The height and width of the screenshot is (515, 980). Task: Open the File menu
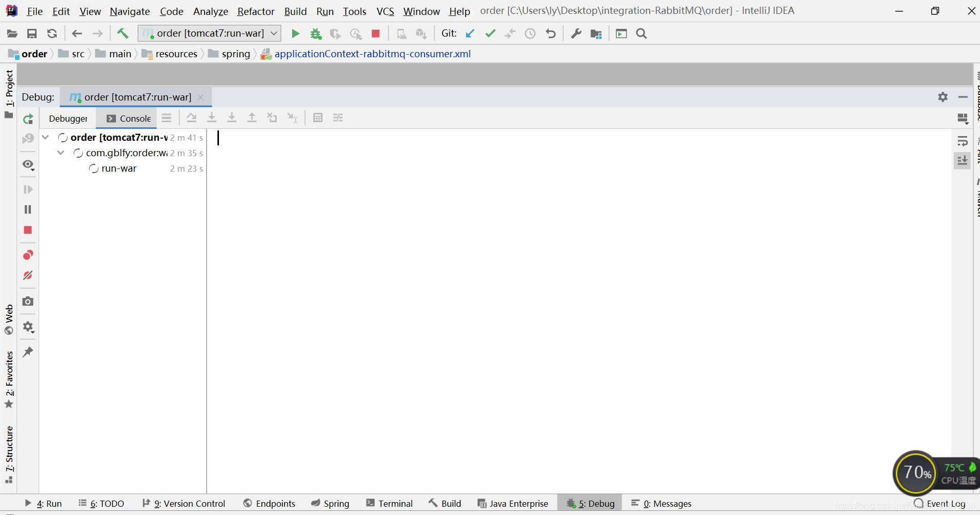click(x=35, y=11)
